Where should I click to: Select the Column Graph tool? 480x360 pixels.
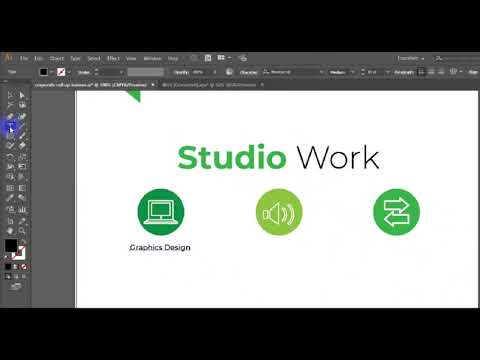point(22,210)
